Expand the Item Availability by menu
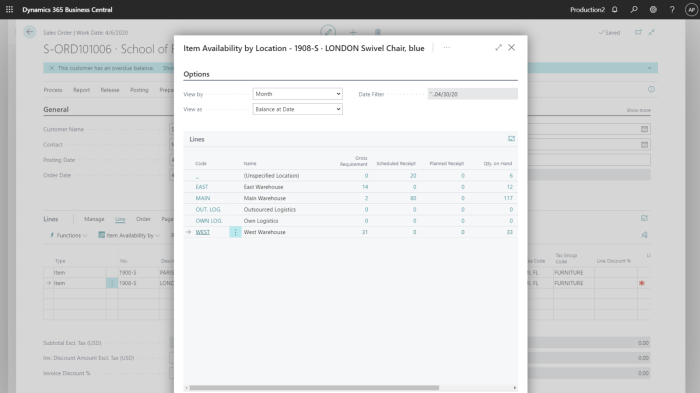 [129, 235]
